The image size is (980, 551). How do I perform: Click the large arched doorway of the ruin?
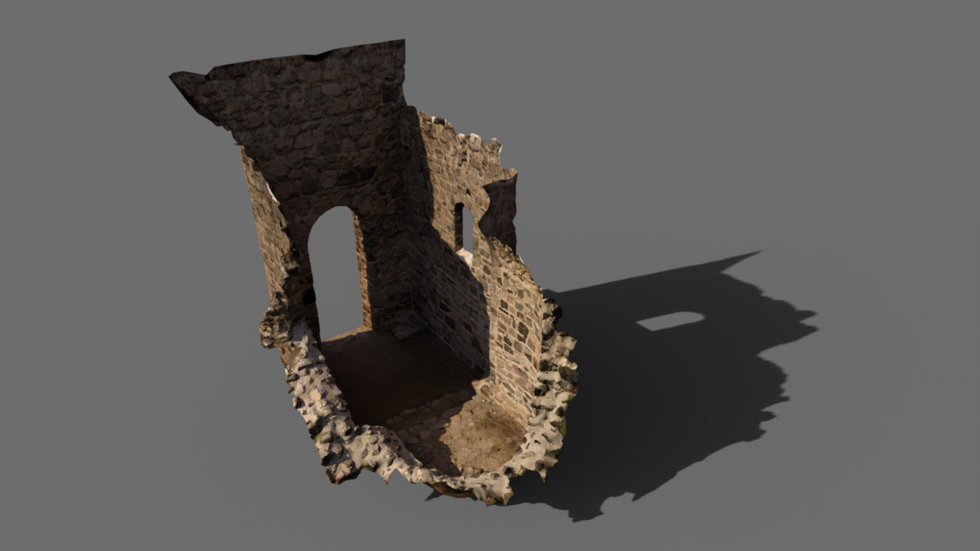click(338, 273)
